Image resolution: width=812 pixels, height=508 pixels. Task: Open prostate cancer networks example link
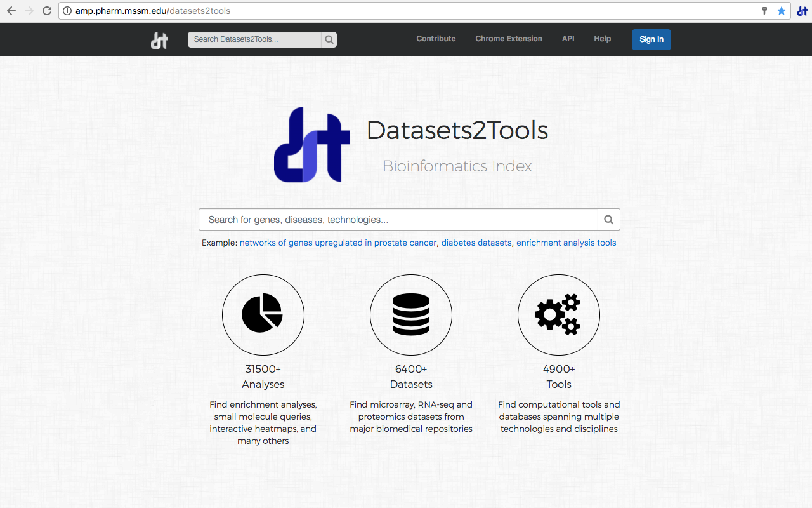coord(338,243)
